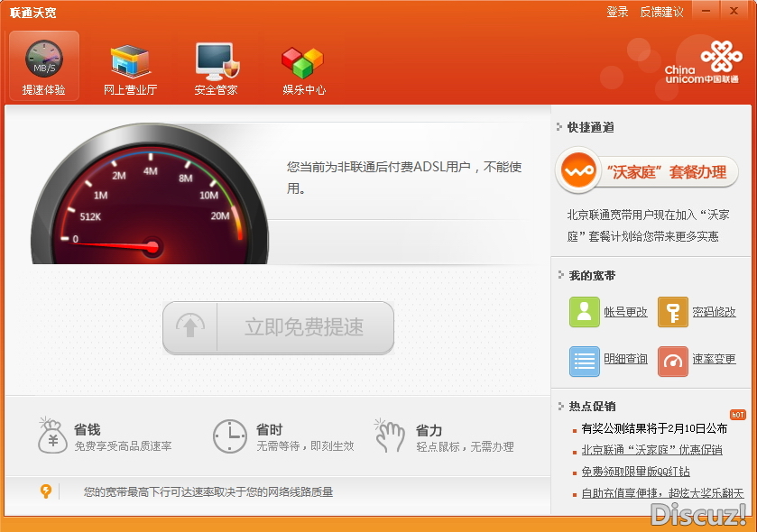Click the 您的宽带最高下行可达速率 tip text
The height and width of the screenshot is (532, 757).
tap(208, 492)
